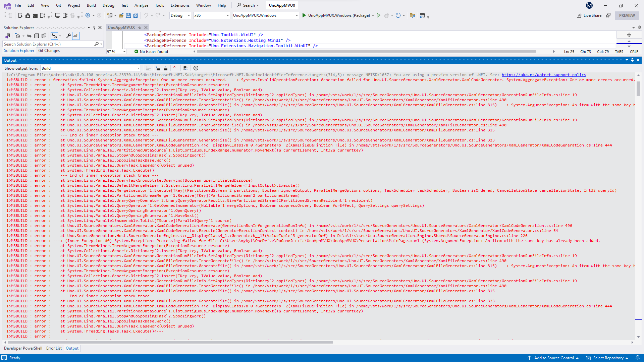Toggle Show All Files in Solution Explorer

pos(44,36)
